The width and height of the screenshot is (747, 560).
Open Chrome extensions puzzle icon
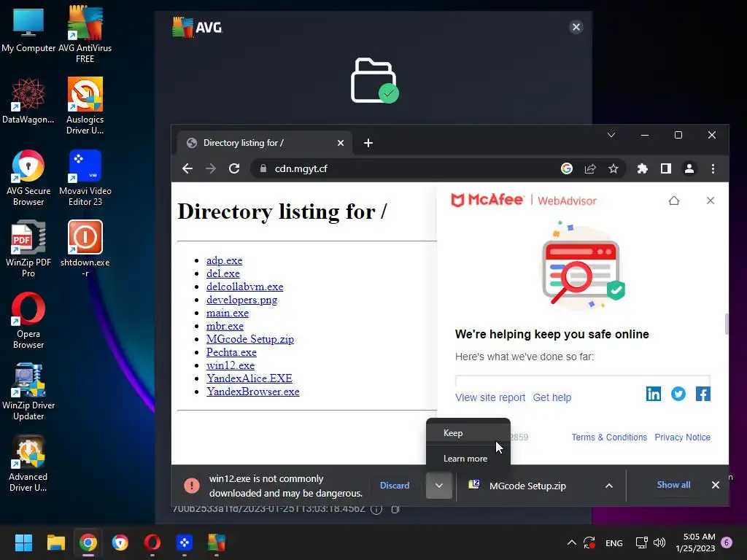click(x=642, y=168)
